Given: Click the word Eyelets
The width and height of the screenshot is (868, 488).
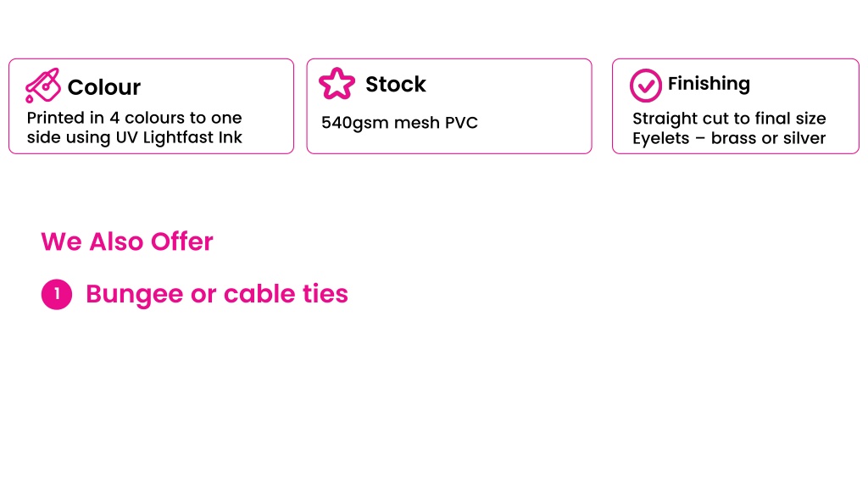Looking at the screenshot, I should click(661, 138).
